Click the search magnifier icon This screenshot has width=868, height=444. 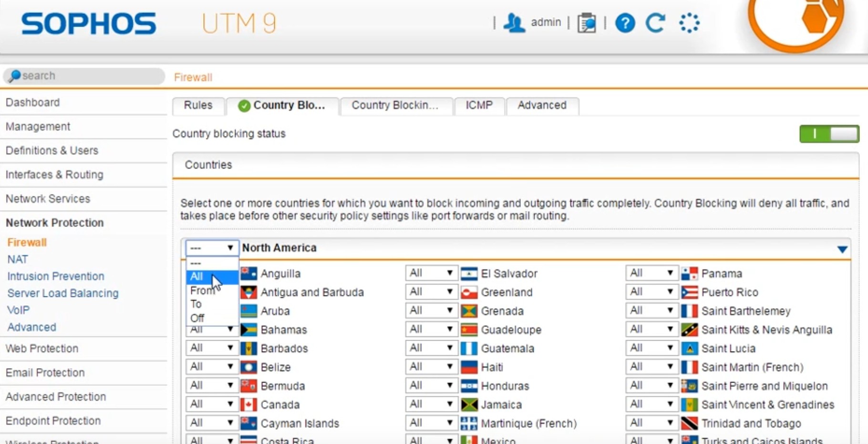point(15,76)
